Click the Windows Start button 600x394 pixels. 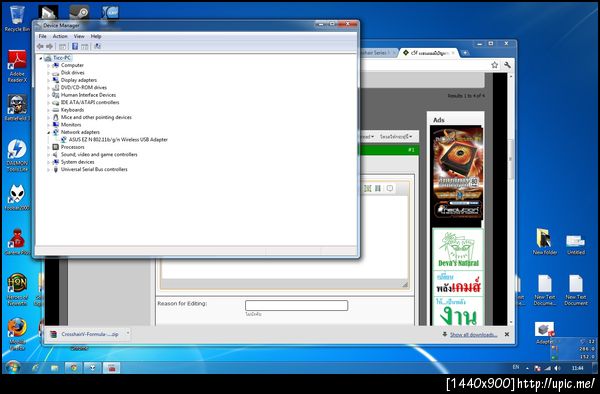(x=13, y=367)
